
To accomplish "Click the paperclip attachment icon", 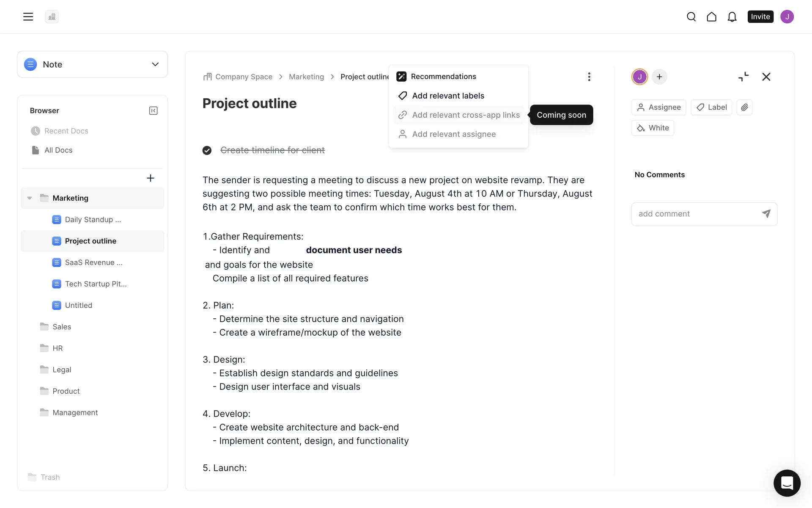I will (744, 107).
